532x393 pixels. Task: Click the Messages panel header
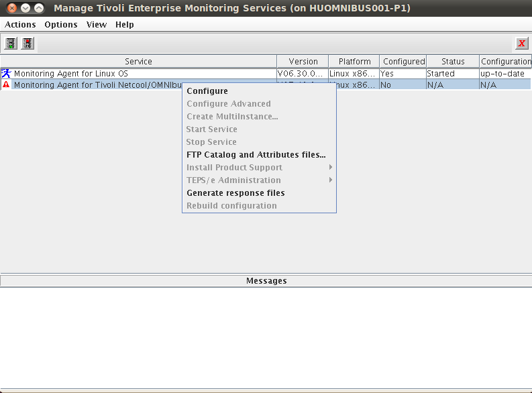(266, 281)
